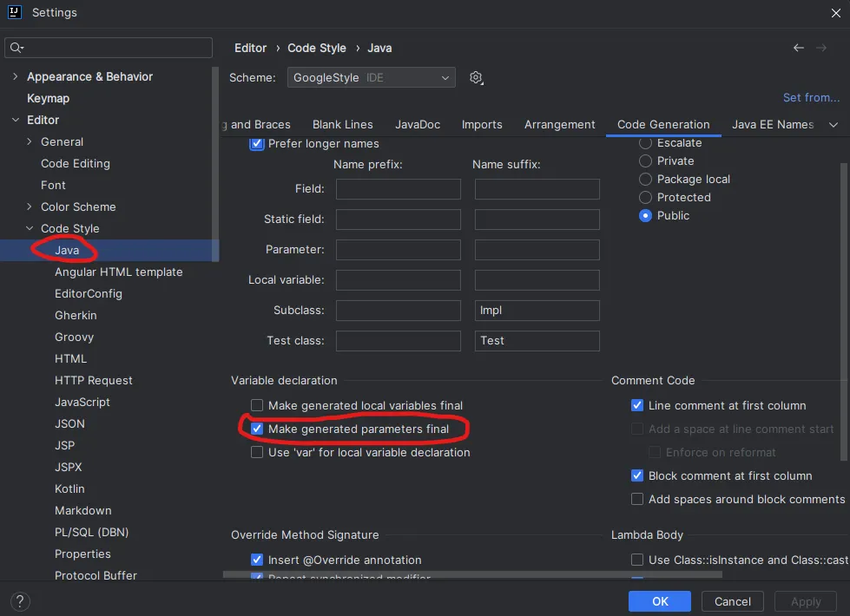Image resolution: width=850 pixels, height=616 pixels.
Task: Enable Make generated local variables final
Action: click(x=257, y=405)
